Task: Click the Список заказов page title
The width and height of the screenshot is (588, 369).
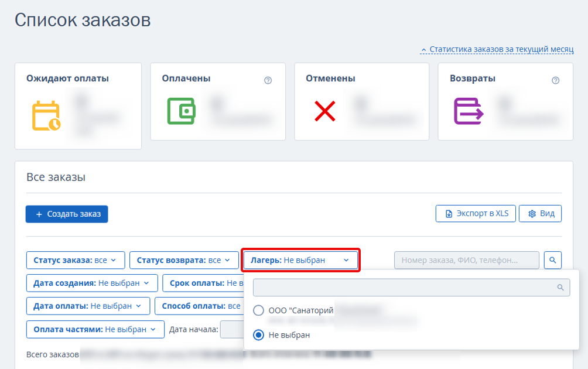Action: [83, 20]
